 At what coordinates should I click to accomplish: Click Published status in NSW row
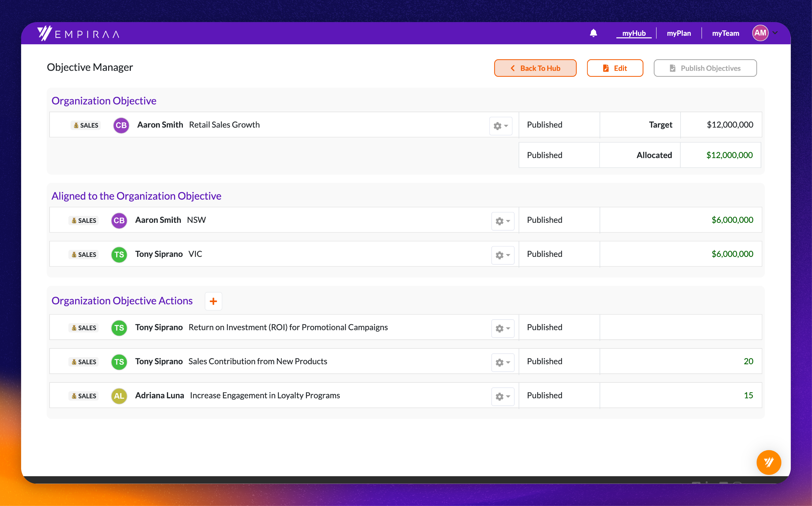tap(545, 220)
